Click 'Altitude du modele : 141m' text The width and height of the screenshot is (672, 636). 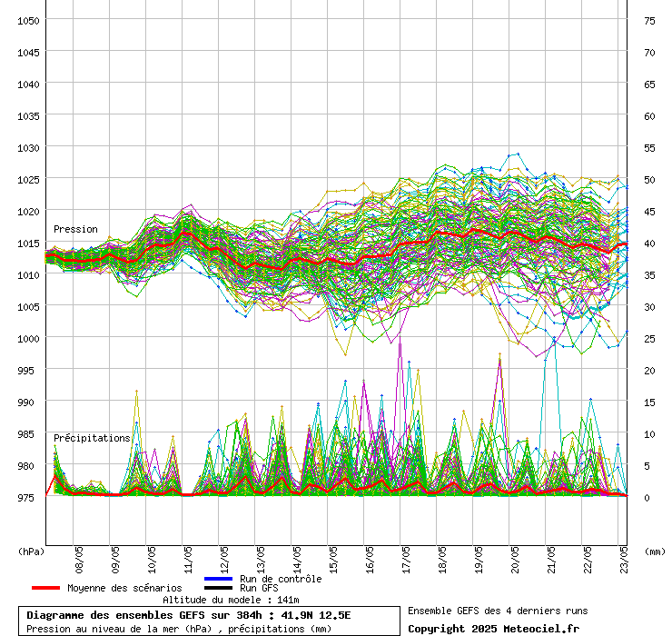[231, 600]
